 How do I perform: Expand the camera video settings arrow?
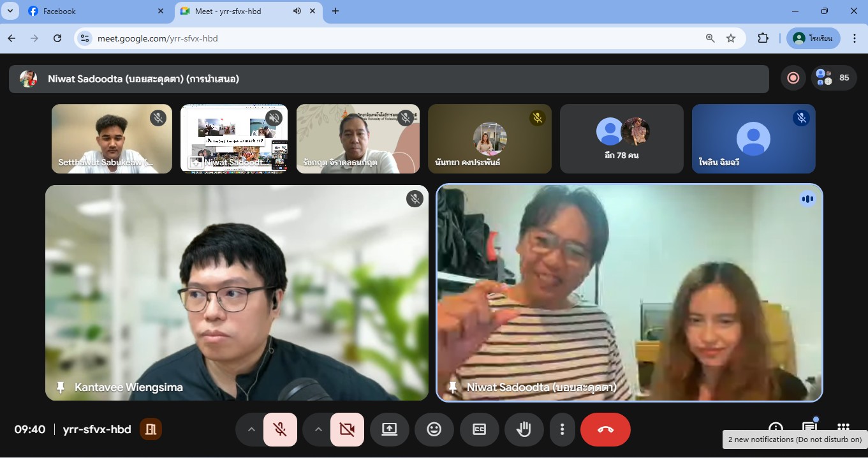(318, 429)
